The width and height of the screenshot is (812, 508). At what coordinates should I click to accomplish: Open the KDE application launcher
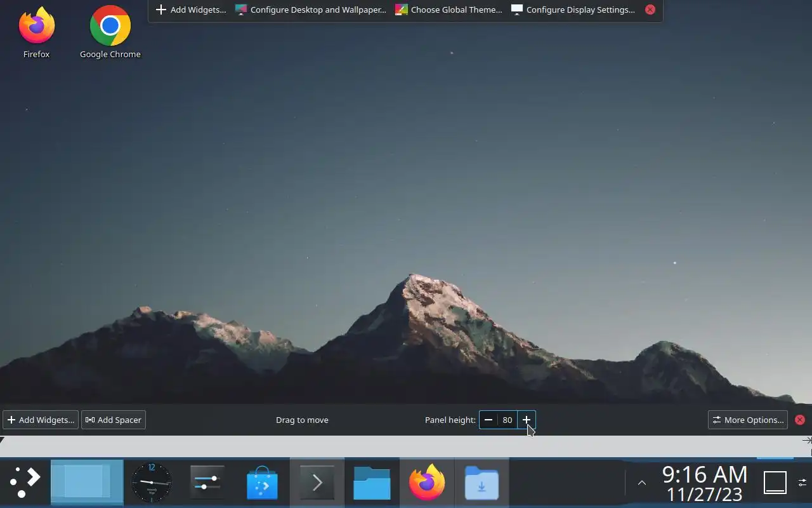coord(25,483)
